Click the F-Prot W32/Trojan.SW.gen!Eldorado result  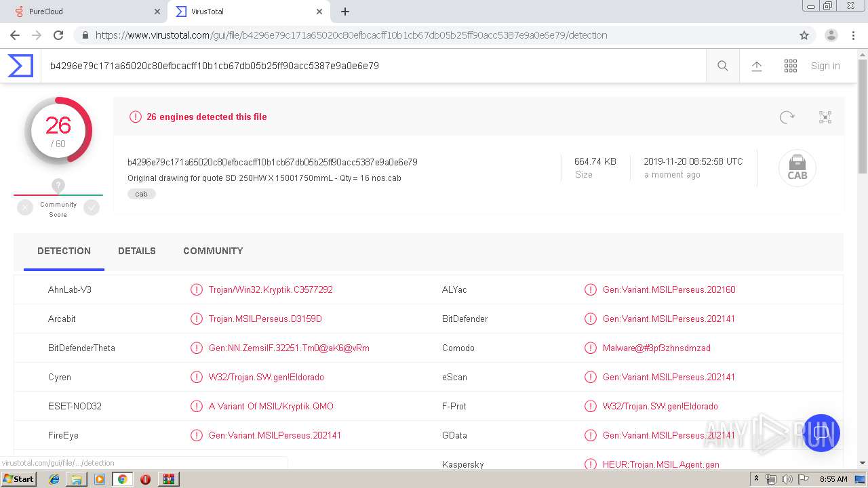pos(660,406)
